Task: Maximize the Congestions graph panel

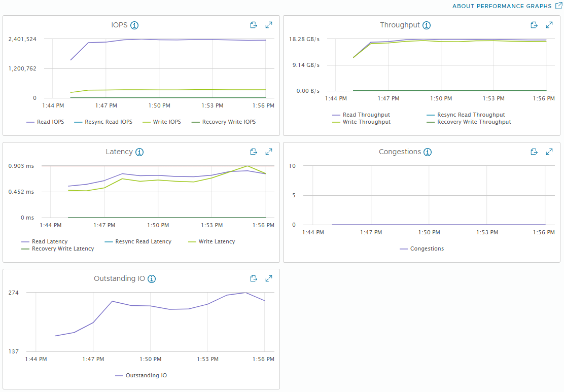Action: point(549,152)
